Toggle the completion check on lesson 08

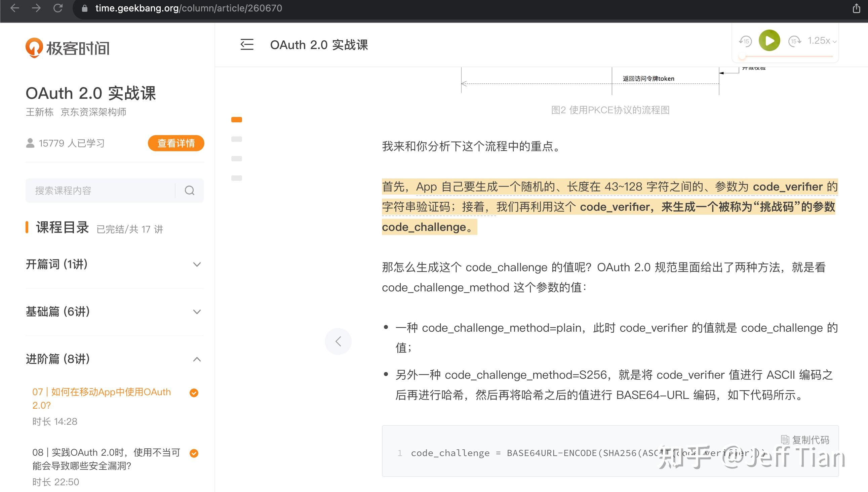point(194,453)
